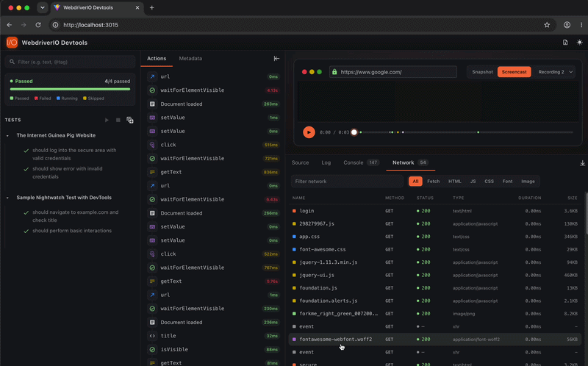Run tests play icon in Tests header
This screenshot has height=366, width=588.
[x=107, y=120]
